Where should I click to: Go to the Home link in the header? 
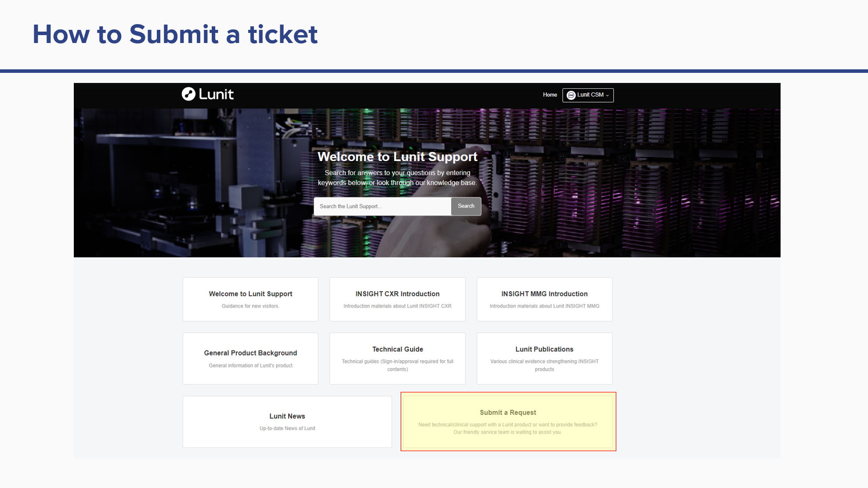[x=550, y=95]
